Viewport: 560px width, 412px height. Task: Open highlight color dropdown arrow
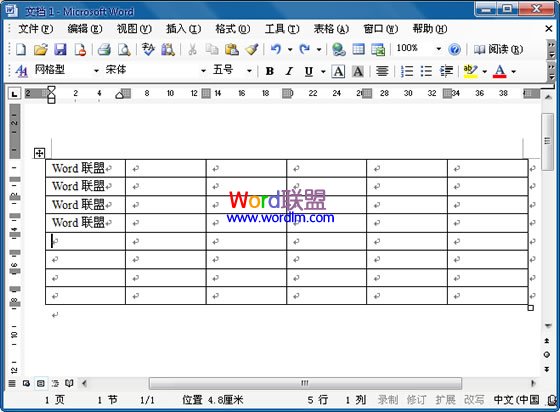[484, 71]
